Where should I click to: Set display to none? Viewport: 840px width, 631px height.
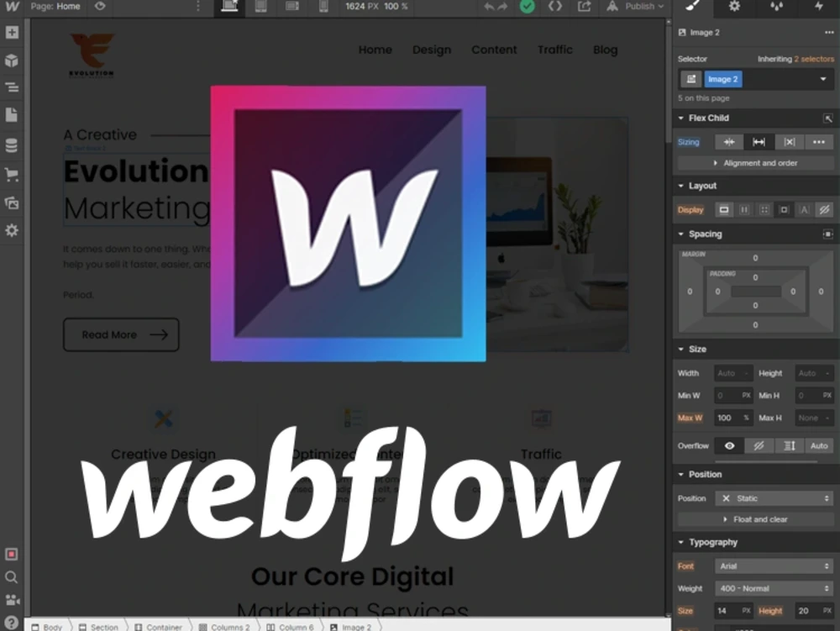click(825, 210)
